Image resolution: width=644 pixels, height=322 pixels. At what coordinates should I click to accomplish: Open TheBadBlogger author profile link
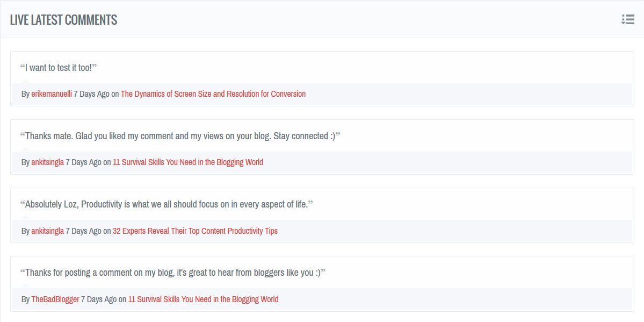pyautogui.click(x=55, y=299)
